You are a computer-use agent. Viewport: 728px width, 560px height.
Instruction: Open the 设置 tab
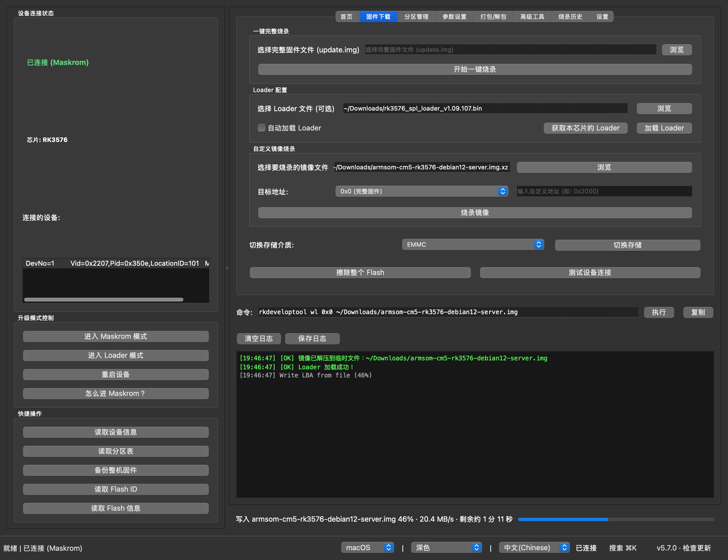tap(602, 17)
